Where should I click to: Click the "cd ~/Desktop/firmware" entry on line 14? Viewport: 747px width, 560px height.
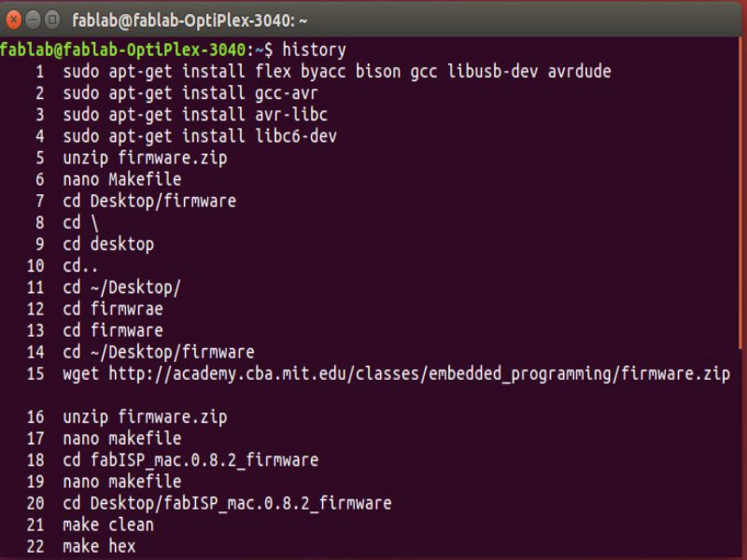(159, 352)
